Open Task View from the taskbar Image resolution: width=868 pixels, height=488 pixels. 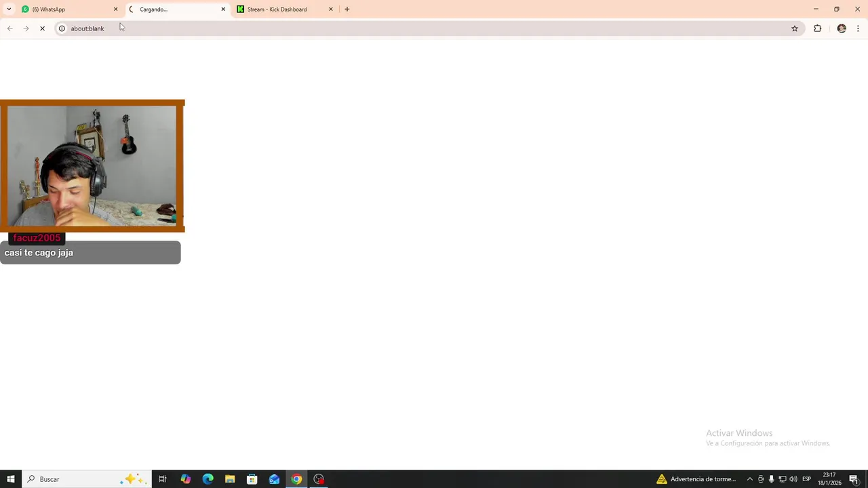click(x=163, y=479)
